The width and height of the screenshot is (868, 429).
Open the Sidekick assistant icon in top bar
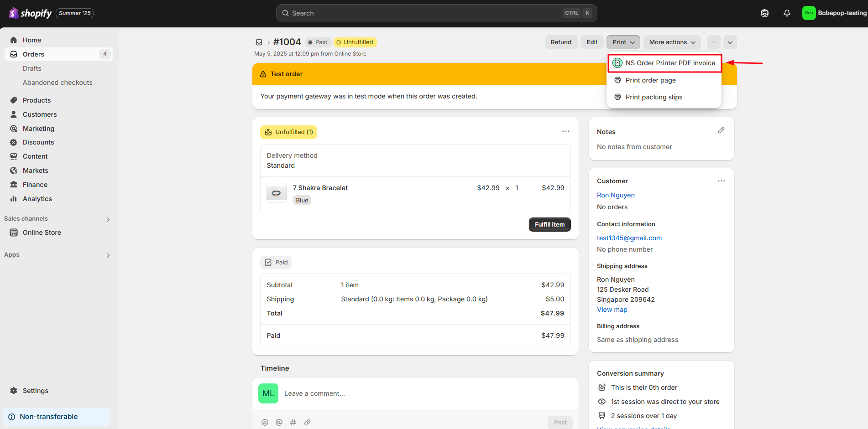point(765,13)
